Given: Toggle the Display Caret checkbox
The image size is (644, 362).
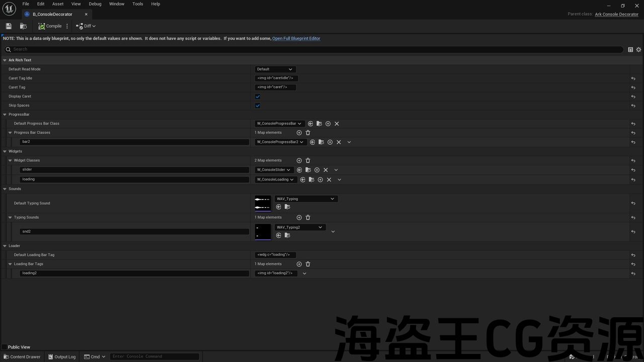Looking at the screenshot, I should (x=258, y=97).
